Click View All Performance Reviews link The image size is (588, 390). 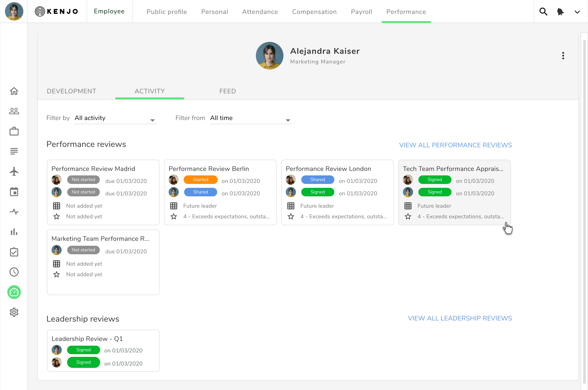click(455, 145)
